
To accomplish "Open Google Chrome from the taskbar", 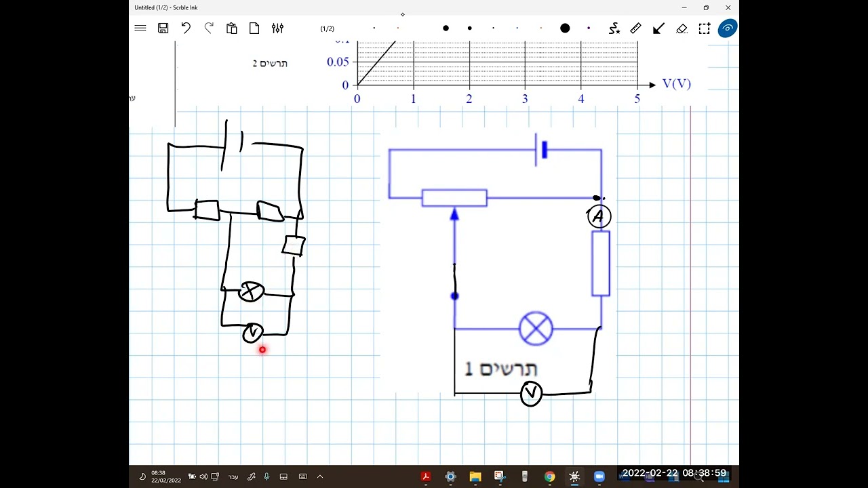I will (x=549, y=476).
